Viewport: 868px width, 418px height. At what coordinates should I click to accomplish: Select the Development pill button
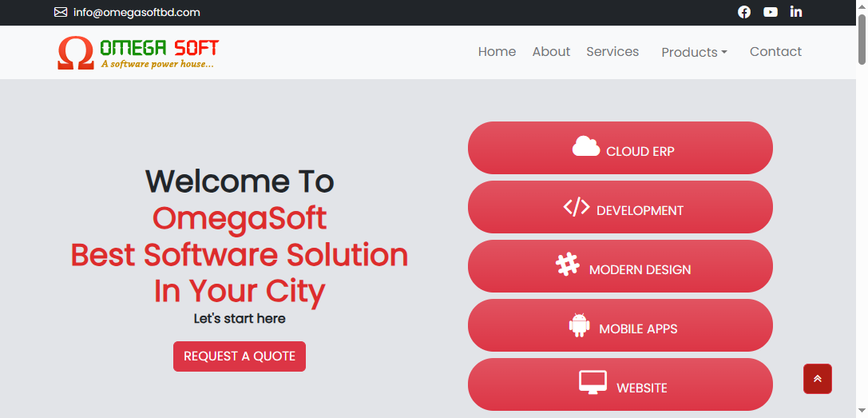[620, 207]
